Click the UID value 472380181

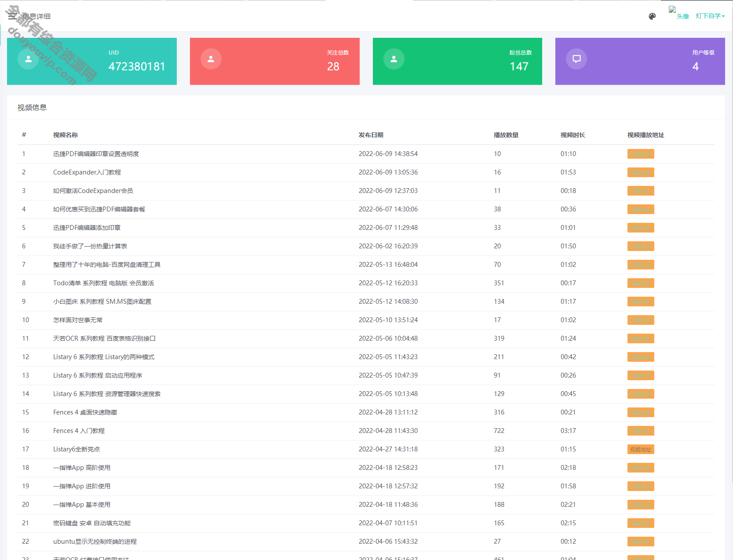(x=137, y=66)
